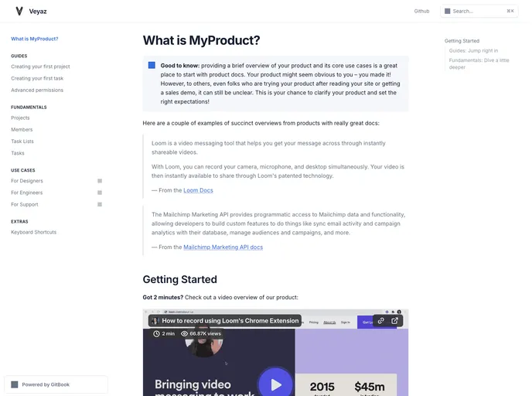Click the Good to know info icon

152,65
